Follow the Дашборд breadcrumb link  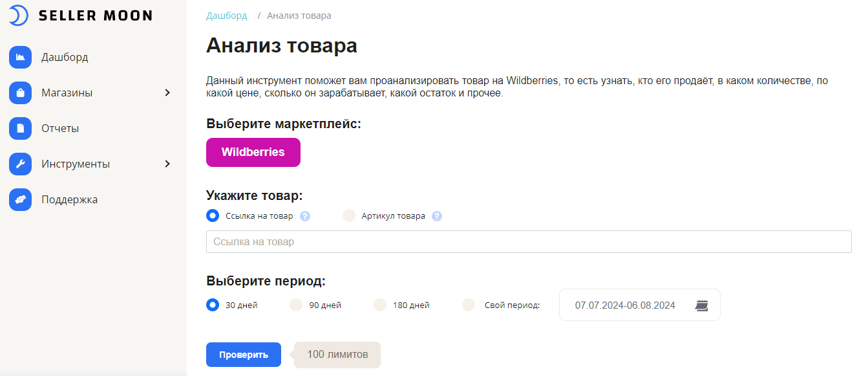(227, 16)
